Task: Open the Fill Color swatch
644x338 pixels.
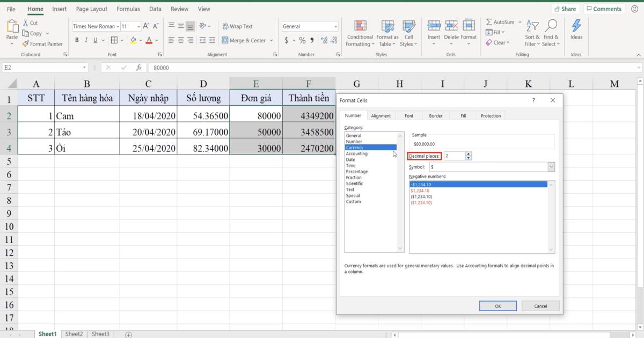Action: click(133, 40)
